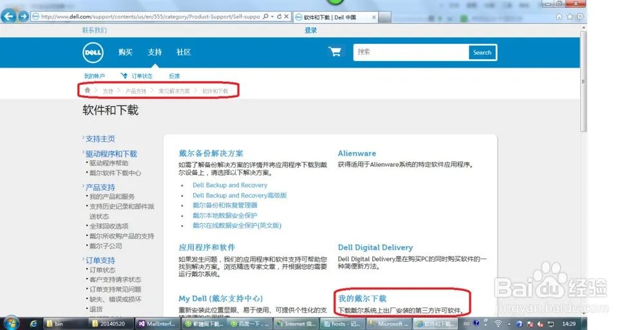Open the 支持 menu in Dell header
644x330 pixels.
pyautogui.click(x=155, y=52)
